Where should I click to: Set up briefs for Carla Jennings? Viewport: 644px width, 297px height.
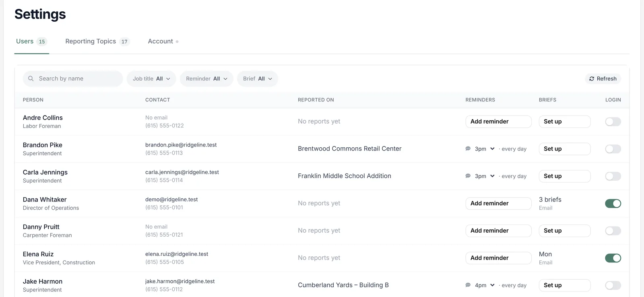(565, 176)
